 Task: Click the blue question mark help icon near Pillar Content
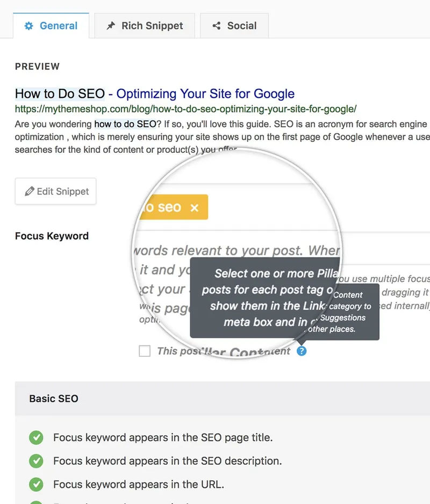tap(302, 351)
